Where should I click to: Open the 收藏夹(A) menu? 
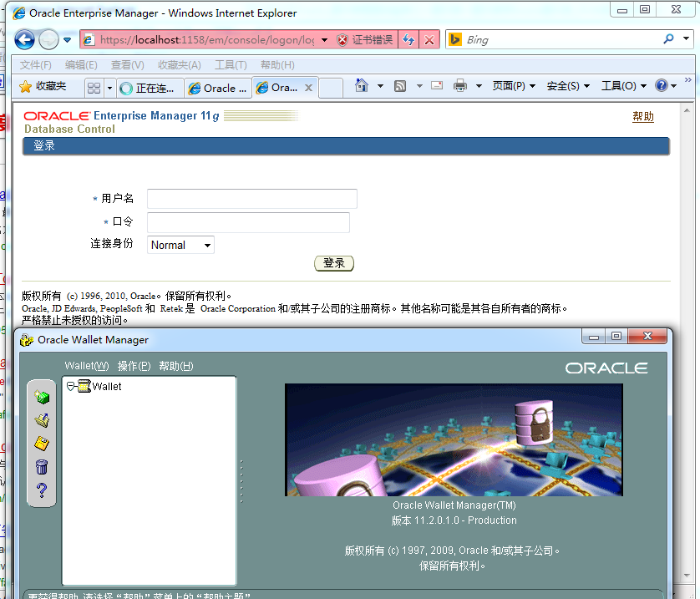click(180, 65)
